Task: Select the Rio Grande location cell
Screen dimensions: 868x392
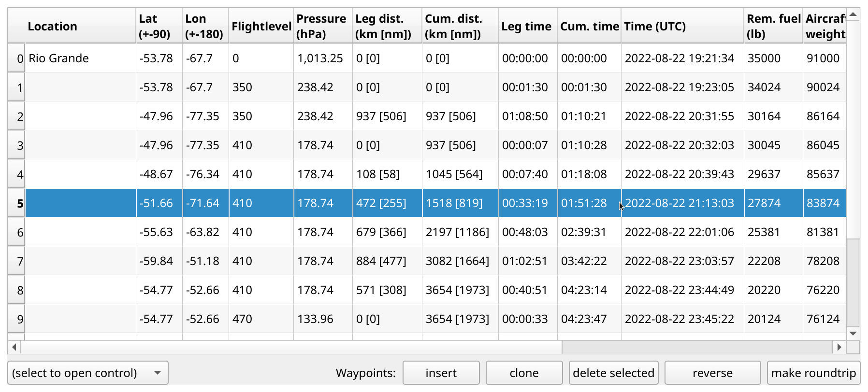Action: point(80,58)
